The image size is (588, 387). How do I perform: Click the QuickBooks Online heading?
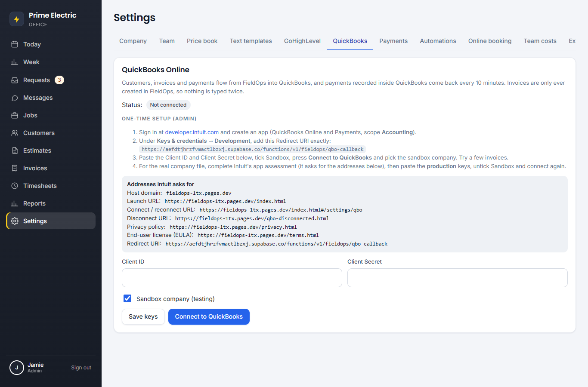[x=155, y=70]
